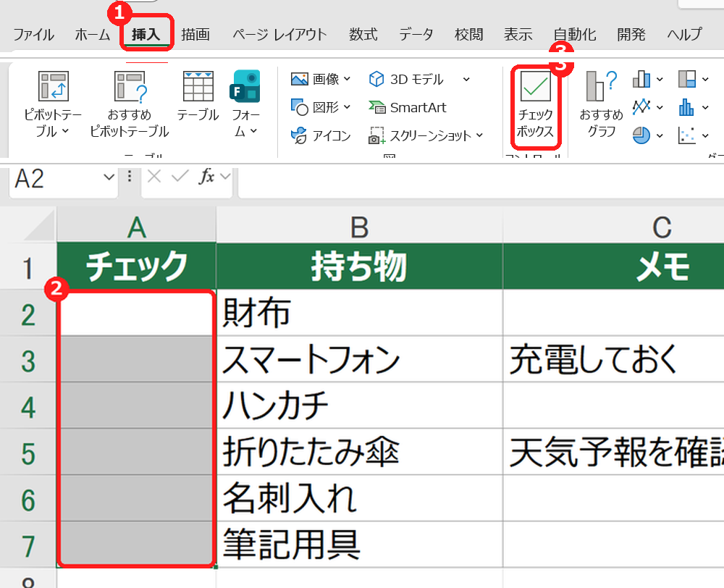
Task: Click おすすめグラフ icon
Action: 601,86
